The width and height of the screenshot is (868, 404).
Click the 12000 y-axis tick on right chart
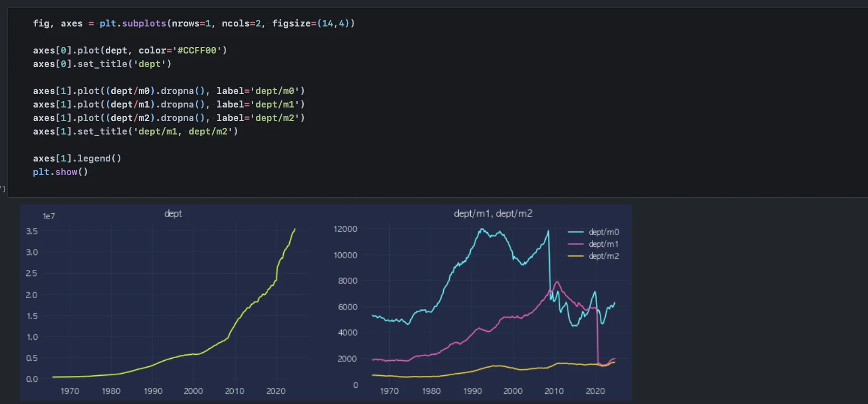(345, 229)
